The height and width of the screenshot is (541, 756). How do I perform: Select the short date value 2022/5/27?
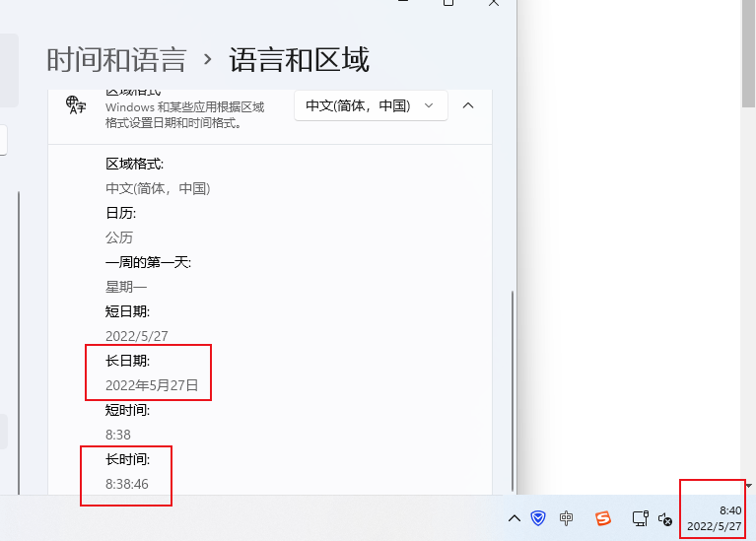coord(136,336)
